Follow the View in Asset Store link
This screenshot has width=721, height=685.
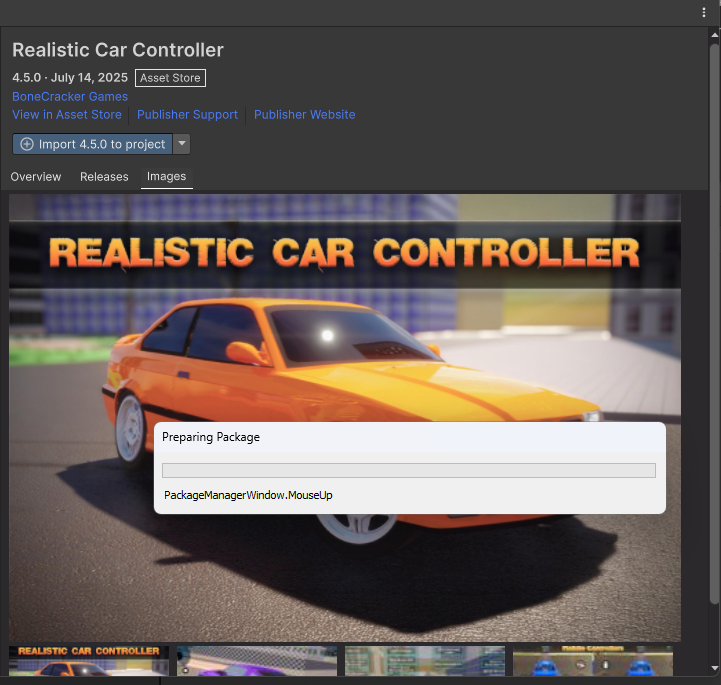[67, 115]
